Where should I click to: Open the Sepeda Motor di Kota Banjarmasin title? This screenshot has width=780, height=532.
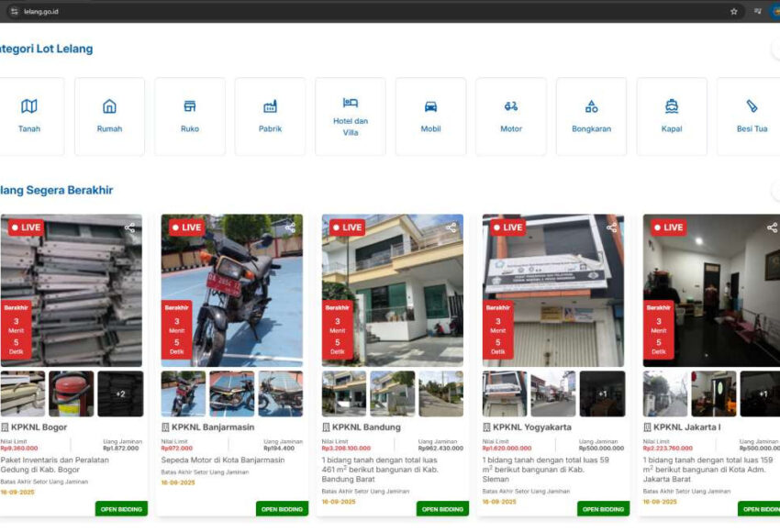223,460
